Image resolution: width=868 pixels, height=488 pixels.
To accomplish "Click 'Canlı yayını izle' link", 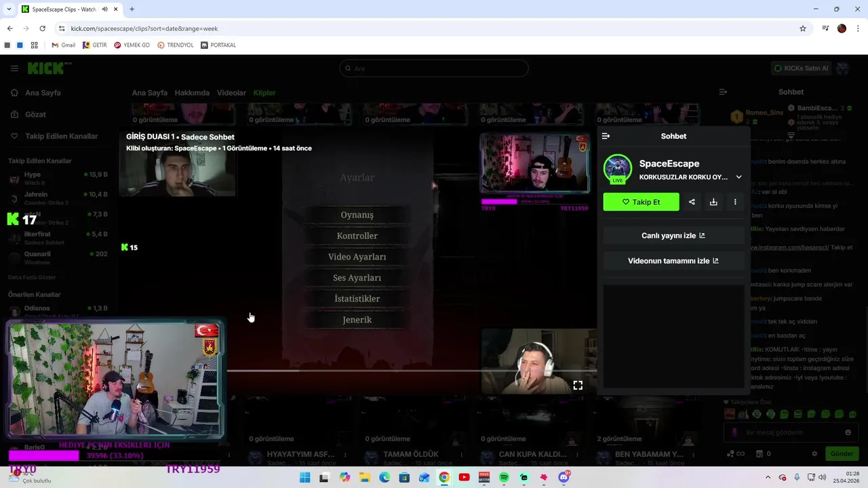I will point(673,236).
